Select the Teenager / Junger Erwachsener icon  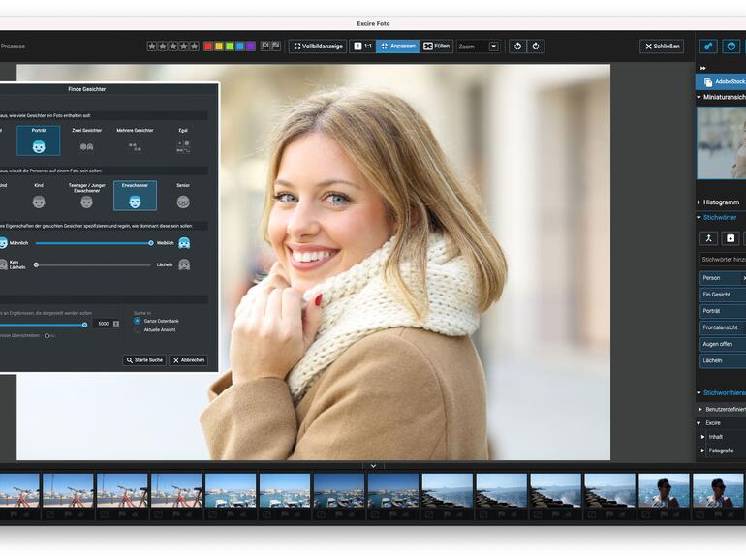86,202
